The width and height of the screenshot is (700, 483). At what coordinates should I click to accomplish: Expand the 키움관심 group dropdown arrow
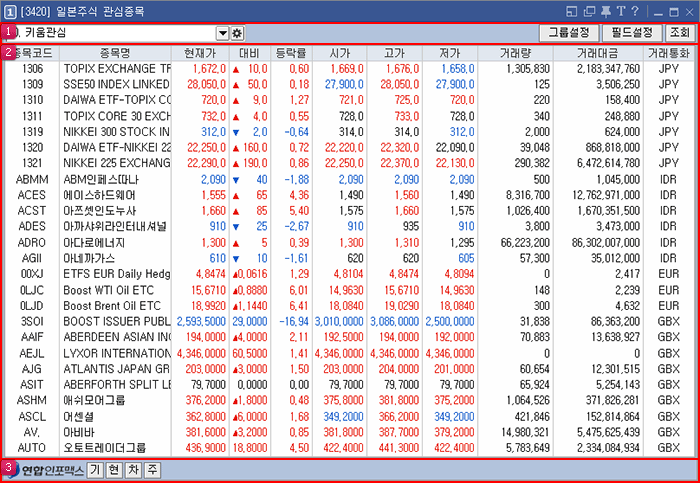(x=223, y=33)
